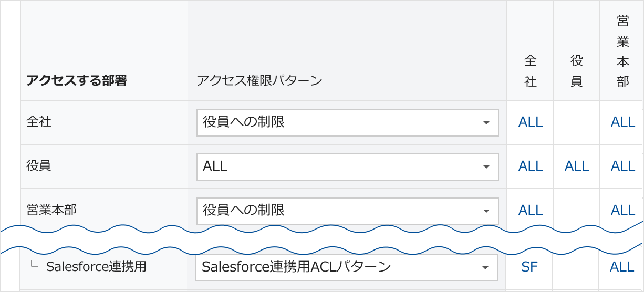Click the アクセス権限パターン column header
Screen dimensions: 644x292
click(259, 81)
